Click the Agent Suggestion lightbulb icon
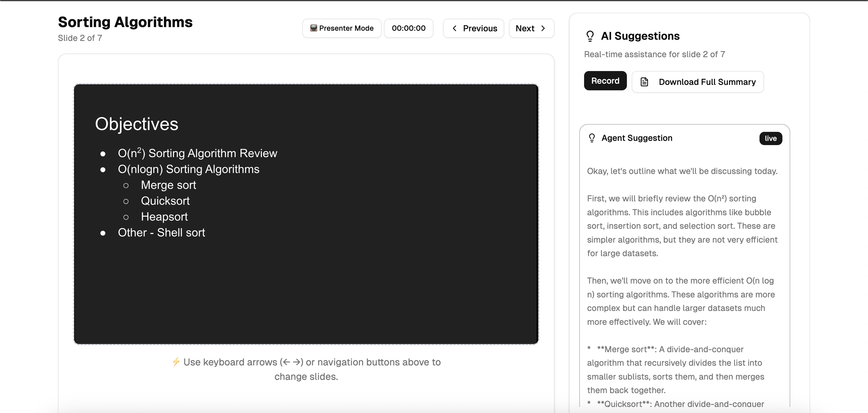 tap(592, 138)
